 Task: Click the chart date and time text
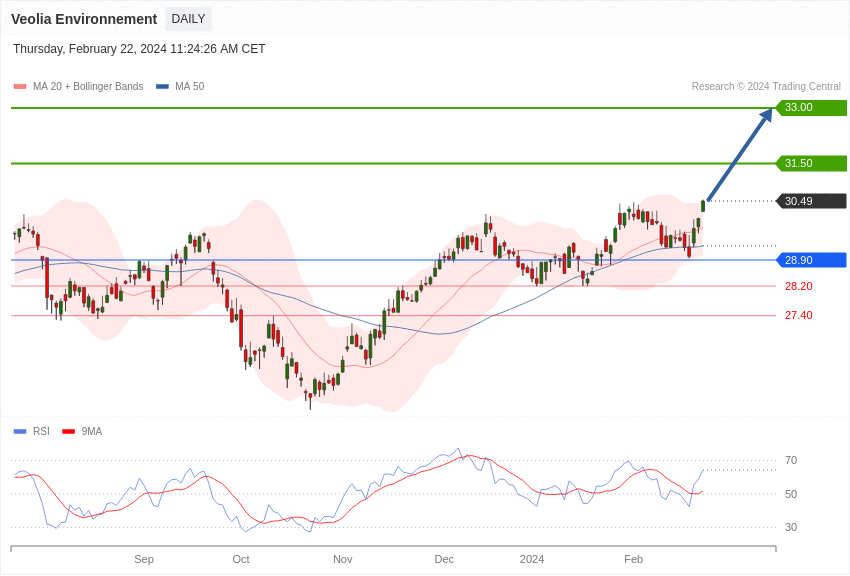click(139, 49)
